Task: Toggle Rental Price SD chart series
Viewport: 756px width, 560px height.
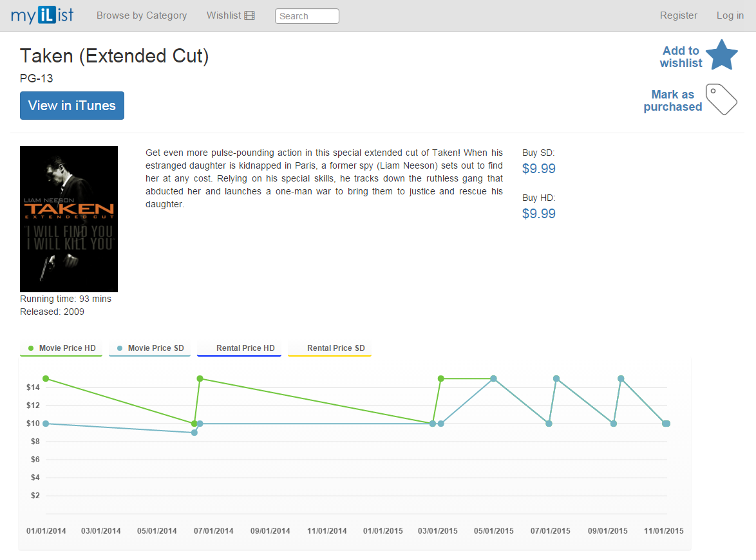Action: [x=330, y=348]
